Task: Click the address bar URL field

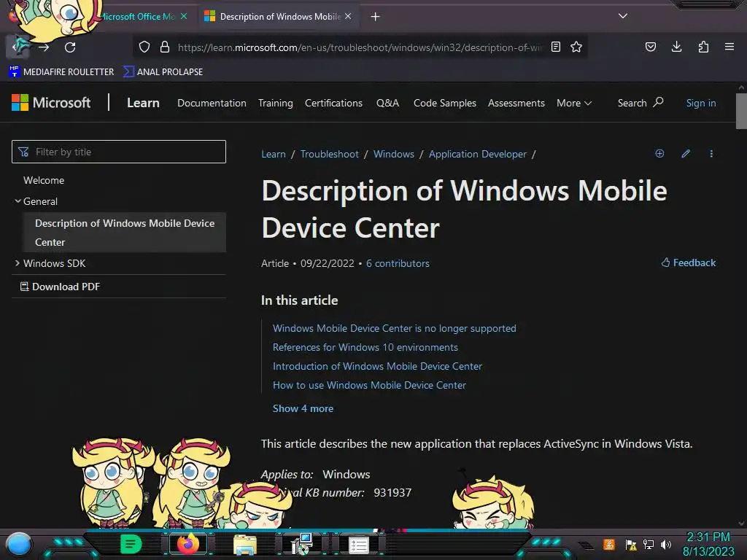Action: click(x=360, y=47)
